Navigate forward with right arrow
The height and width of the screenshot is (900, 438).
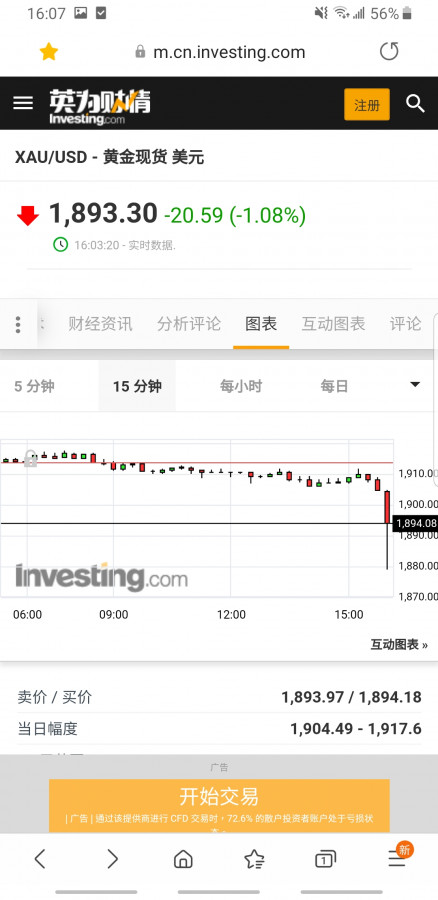113,859
